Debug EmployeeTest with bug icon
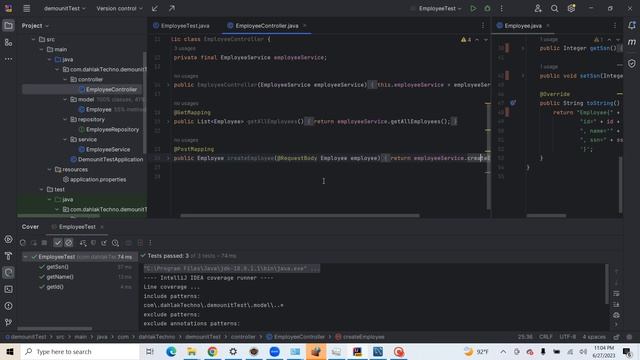The width and height of the screenshot is (640, 360). click(x=487, y=8)
